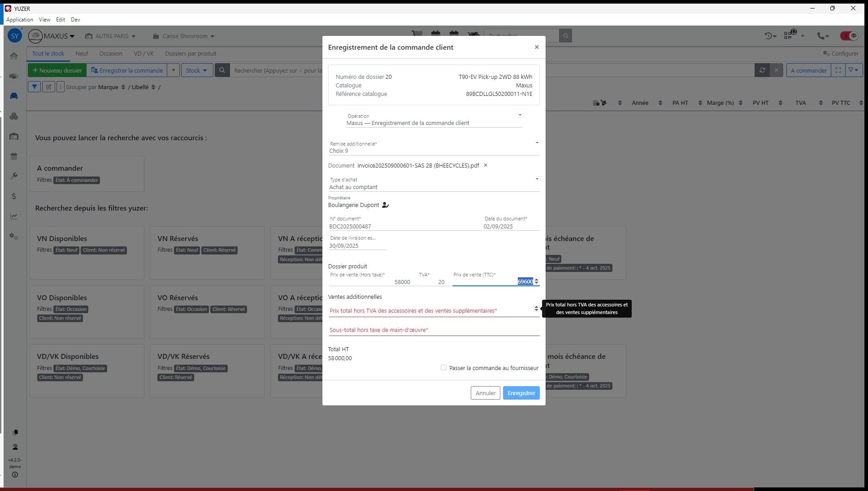Click the dollar sign sidebar icon
Screen dimensions: 868x491
click(14, 196)
